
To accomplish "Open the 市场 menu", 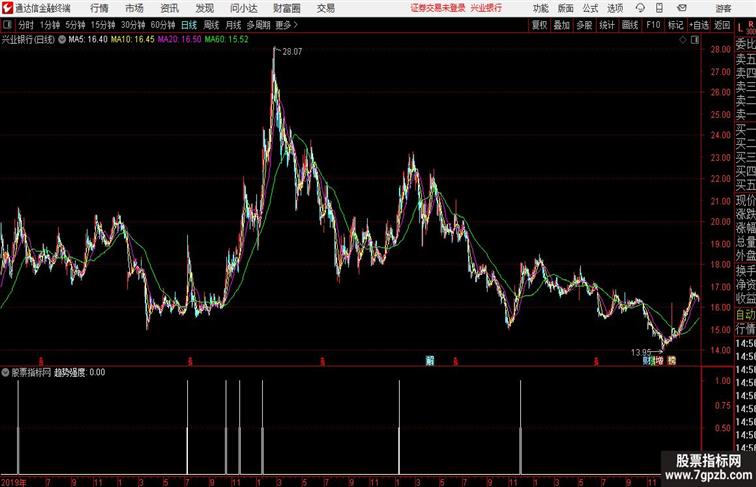I will coord(134,8).
